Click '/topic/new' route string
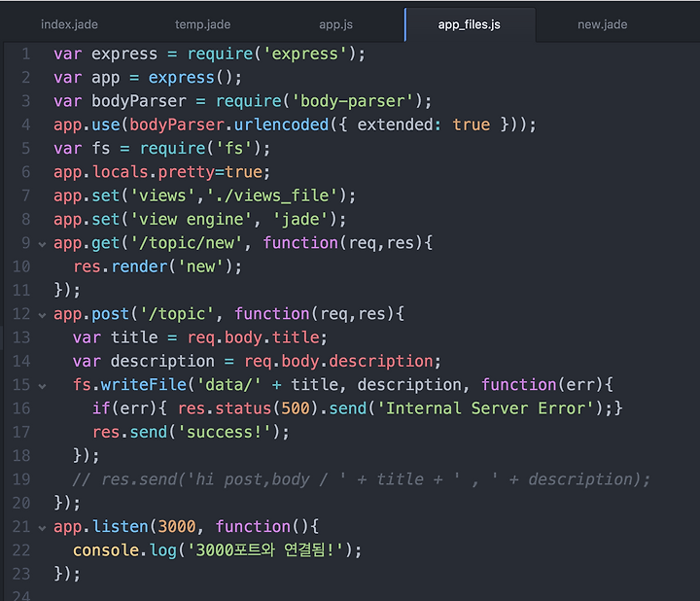The image size is (700, 601). coord(186,243)
